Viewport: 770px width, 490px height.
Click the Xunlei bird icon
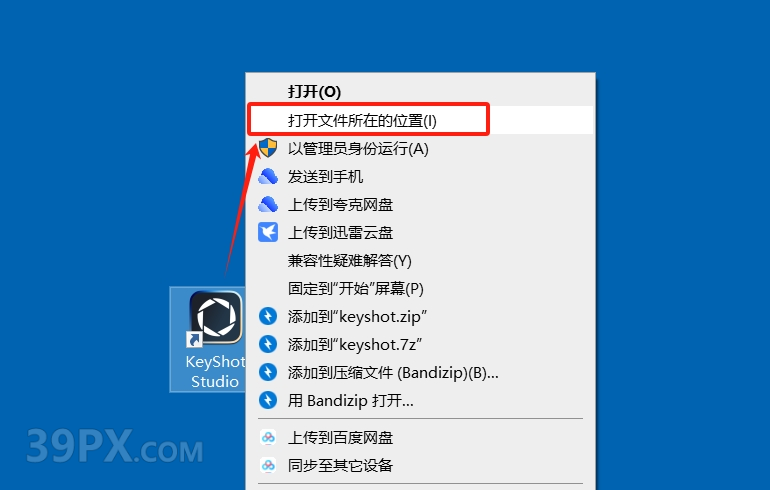pyautogui.click(x=268, y=232)
